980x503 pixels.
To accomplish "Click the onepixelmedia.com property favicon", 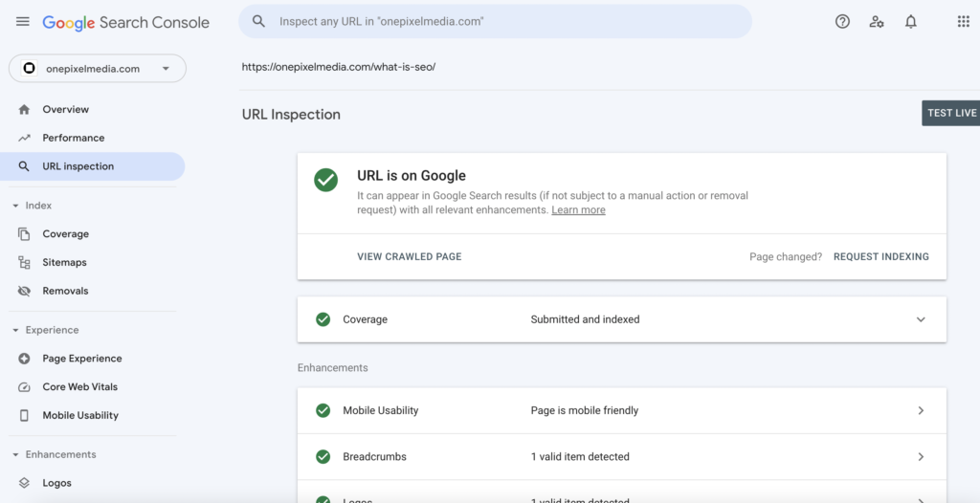I will [28, 69].
